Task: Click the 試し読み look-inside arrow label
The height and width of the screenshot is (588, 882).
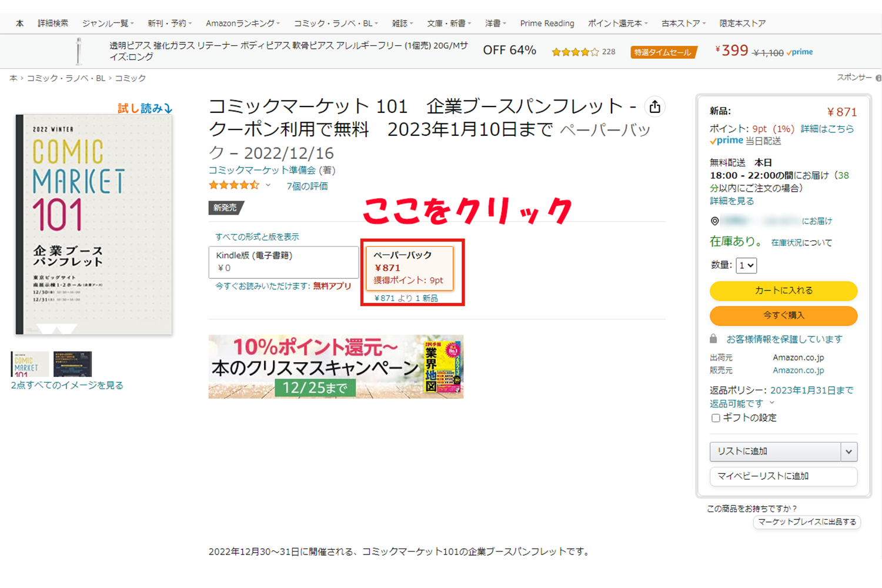Action: 145,108
